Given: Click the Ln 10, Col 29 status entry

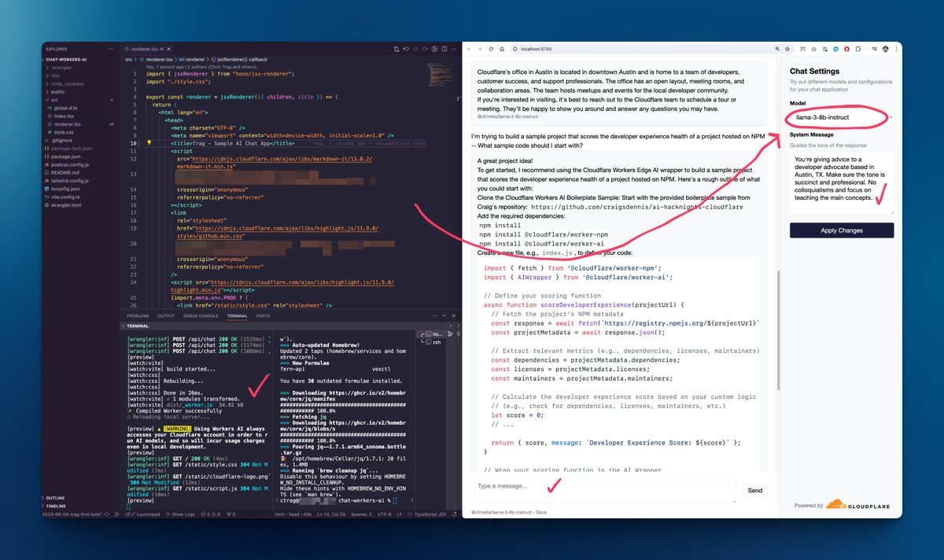Looking at the screenshot, I should pos(331,514).
